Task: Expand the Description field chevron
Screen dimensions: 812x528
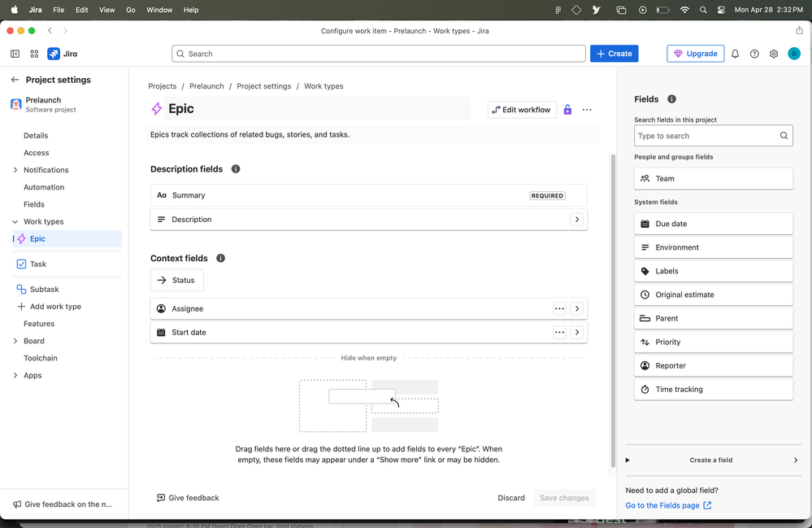Action: [577, 220]
